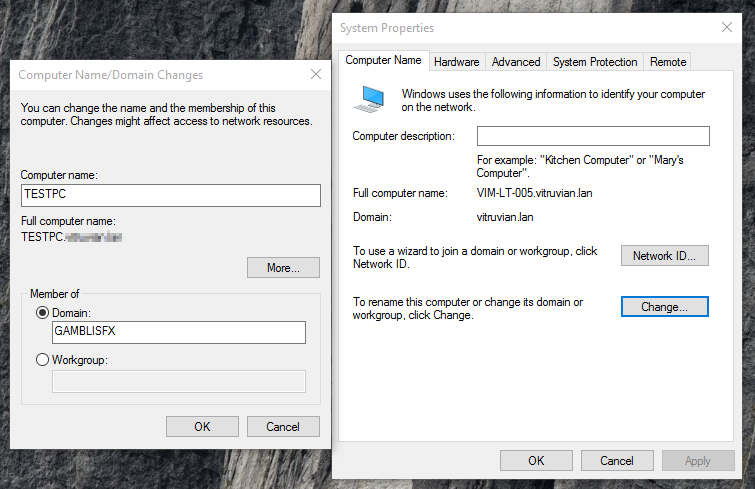Go to the System Protection tab

595,62
